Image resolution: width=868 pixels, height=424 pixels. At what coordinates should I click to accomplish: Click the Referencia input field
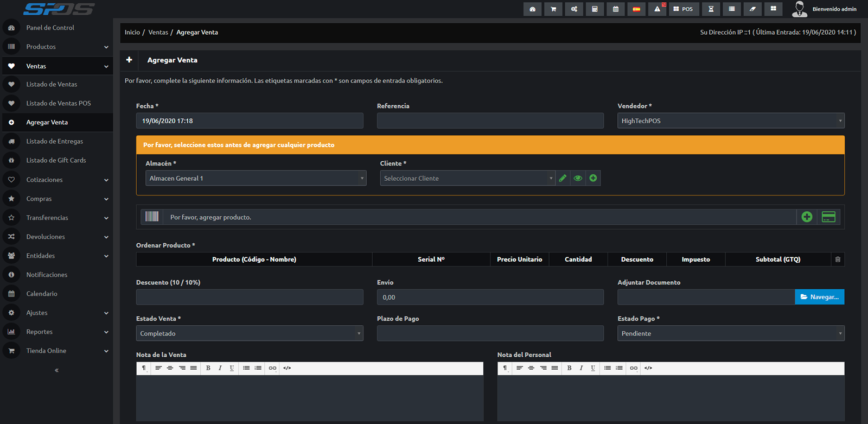(x=490, y=121)
